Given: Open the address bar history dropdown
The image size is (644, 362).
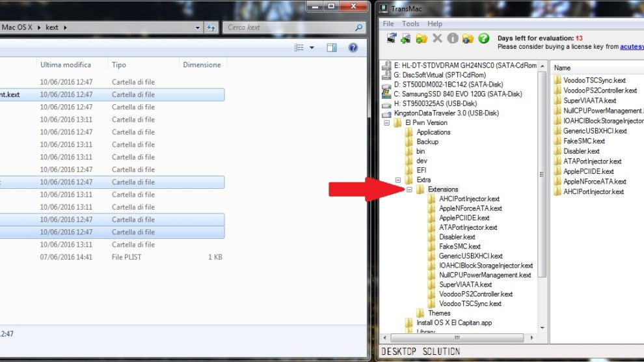Looking at the screenshot, I should (198, 27).
